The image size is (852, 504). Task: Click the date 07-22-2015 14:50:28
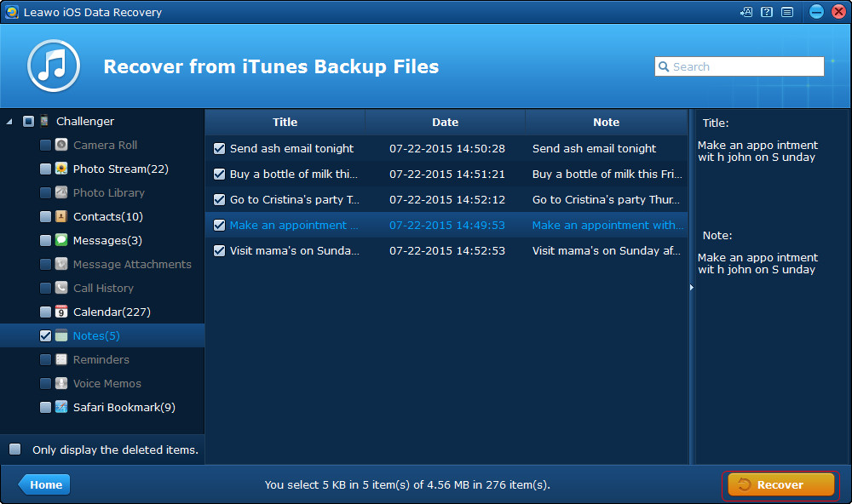pos(447,148)
